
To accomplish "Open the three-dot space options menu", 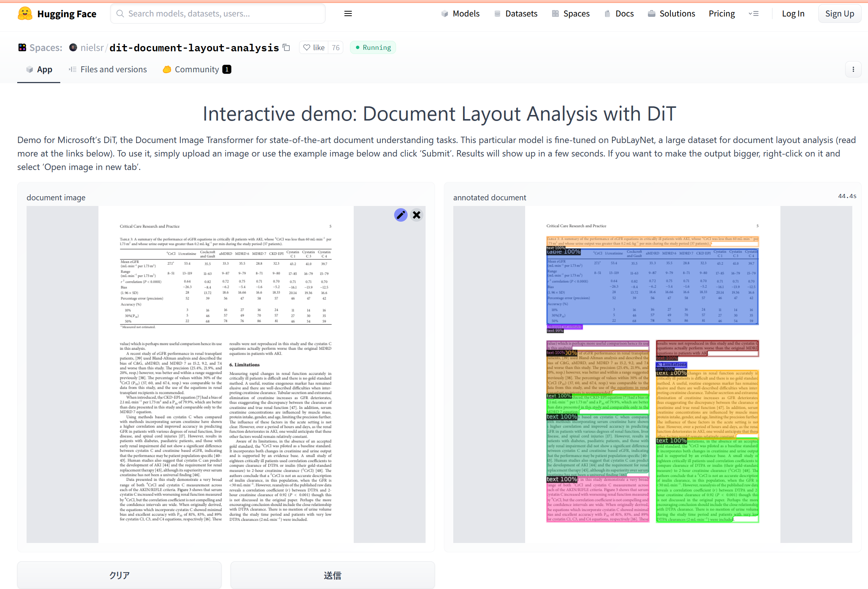I will click(x=853, y=69).
